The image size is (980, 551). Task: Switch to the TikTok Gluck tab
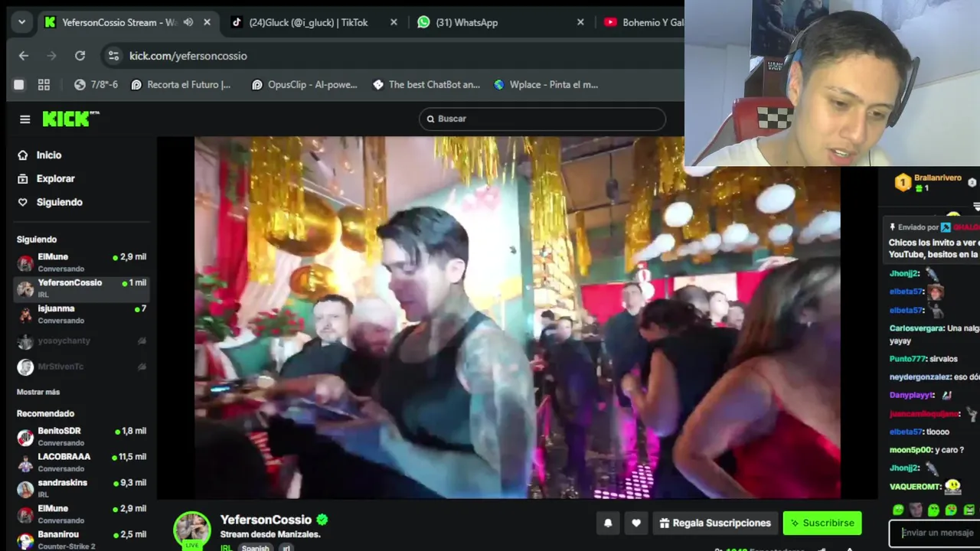point(315,22)
